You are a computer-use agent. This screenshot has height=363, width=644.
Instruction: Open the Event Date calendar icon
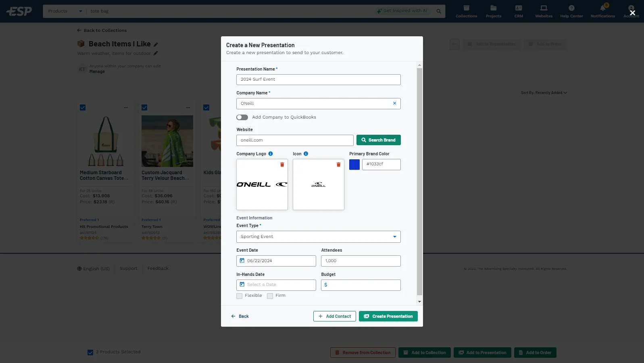(x=242, y=261)
